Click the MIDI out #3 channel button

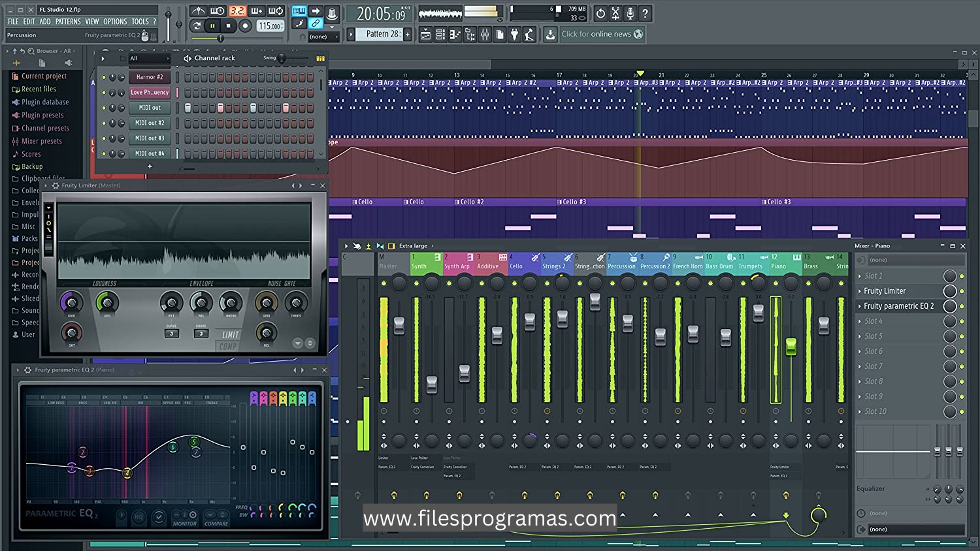point(150,138)
